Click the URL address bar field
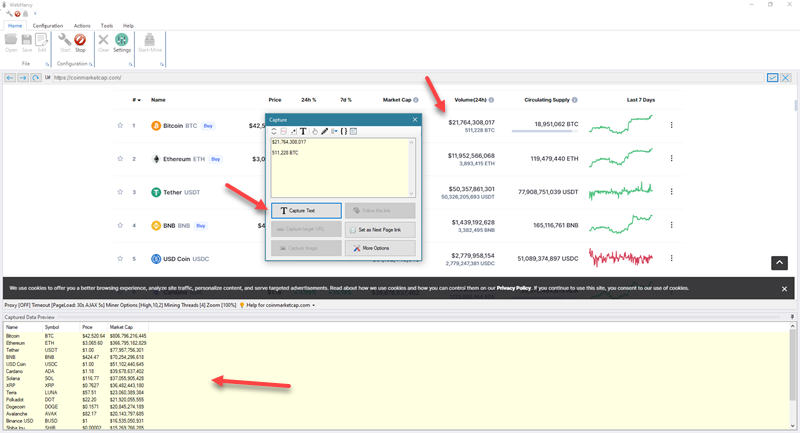 pos(400,77)
